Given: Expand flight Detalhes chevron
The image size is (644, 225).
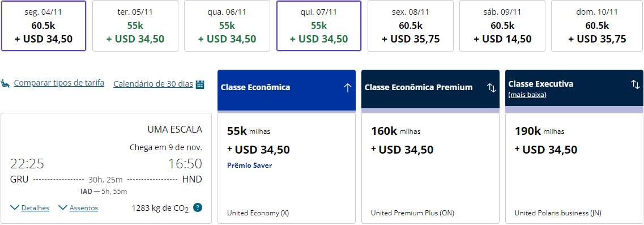Looking at the screenshot, I should (x=15, y=208).
